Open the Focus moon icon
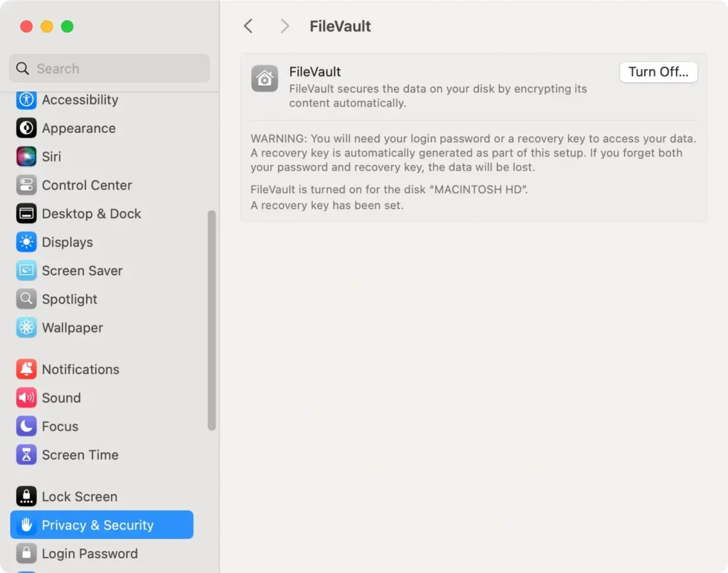This screenshot has height=573, width=728. tap(26, 427)
